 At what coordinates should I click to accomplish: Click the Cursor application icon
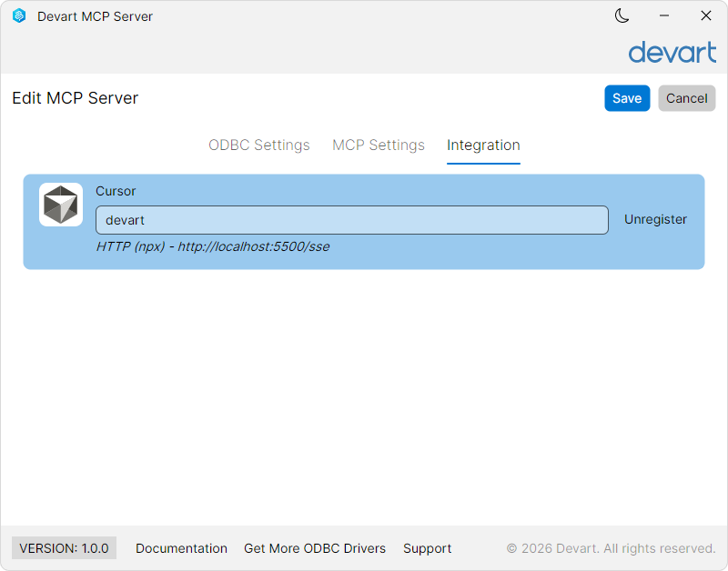(x=61, y=205)
